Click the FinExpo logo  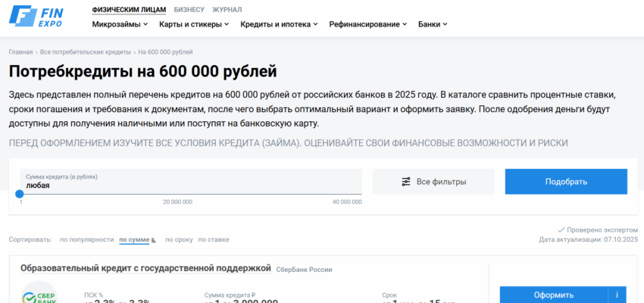[x=36, y=17]
